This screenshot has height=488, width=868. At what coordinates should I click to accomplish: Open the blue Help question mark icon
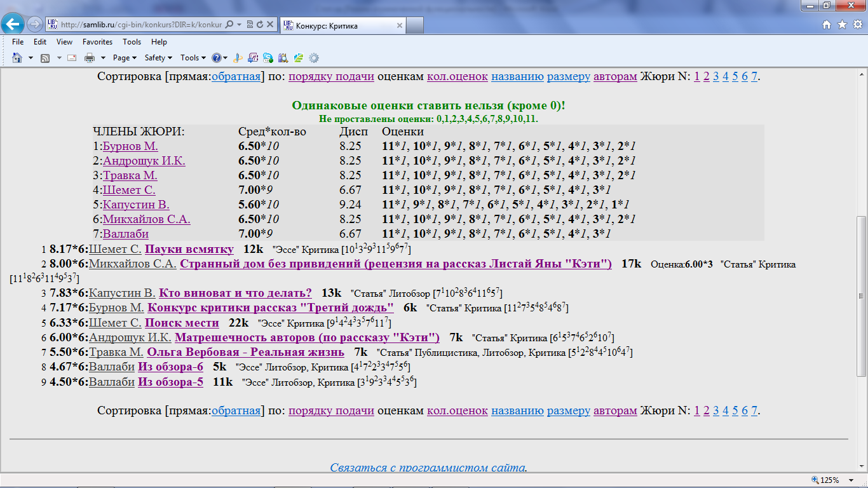[217, 58]
